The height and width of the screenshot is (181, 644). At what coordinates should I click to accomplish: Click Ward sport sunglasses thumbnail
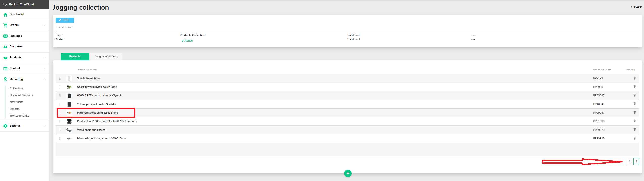69,130
